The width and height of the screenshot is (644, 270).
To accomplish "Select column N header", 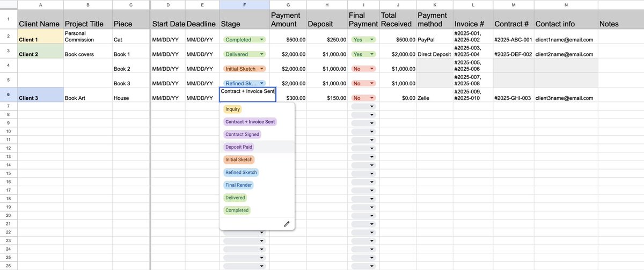I will pos(566,4).
